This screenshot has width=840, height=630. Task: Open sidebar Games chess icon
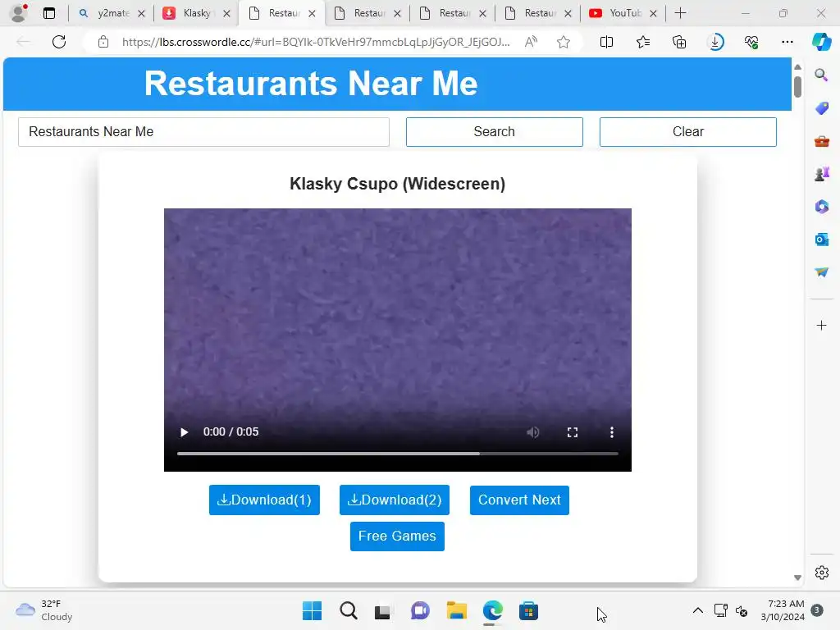[821, 174]
